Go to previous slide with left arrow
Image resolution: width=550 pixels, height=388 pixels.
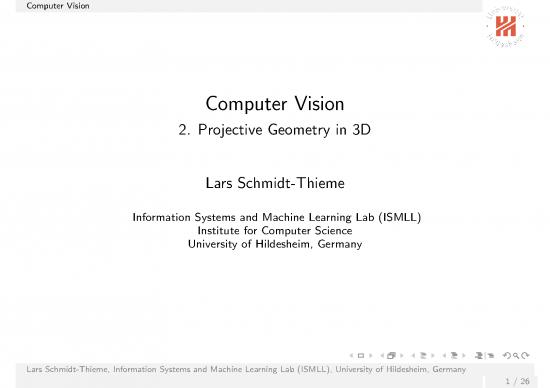(x=351, y=355)
